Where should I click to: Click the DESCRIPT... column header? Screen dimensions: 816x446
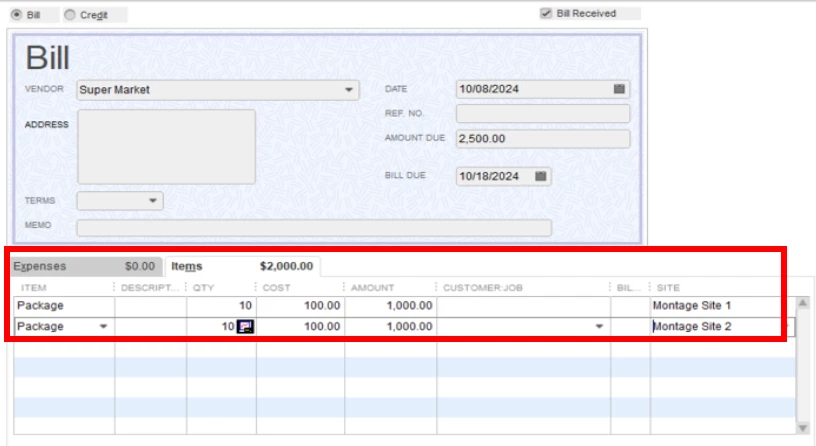pos(150,288)
